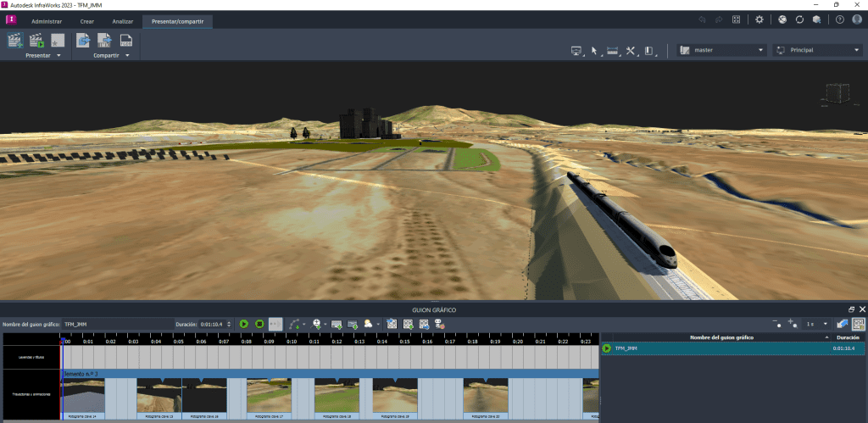Viewport: 868px width, 423px height.
Task: Click the stop storyboard playback button
Action: (x=259, y=324)
